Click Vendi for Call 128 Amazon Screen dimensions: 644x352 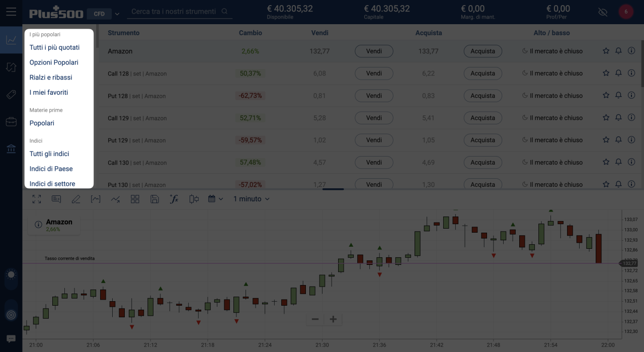tap(374, 74)
